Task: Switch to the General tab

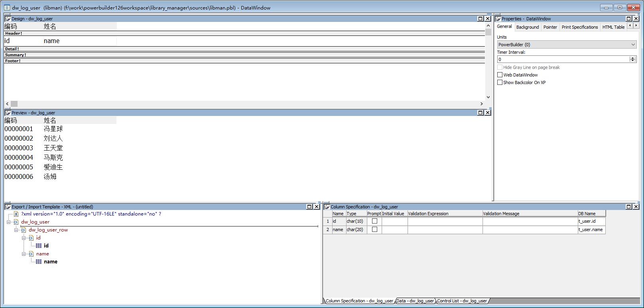Action: click(x=504, y=26)
